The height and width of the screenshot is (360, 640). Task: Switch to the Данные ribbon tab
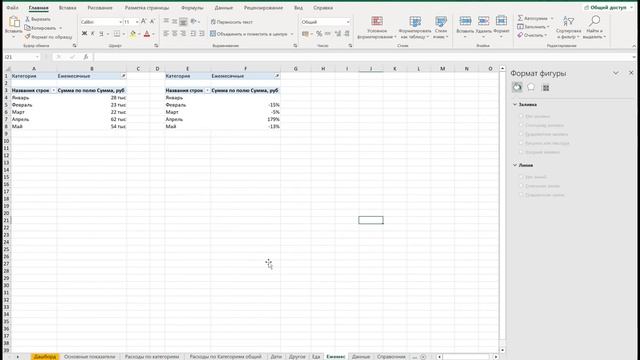[224, 8]
